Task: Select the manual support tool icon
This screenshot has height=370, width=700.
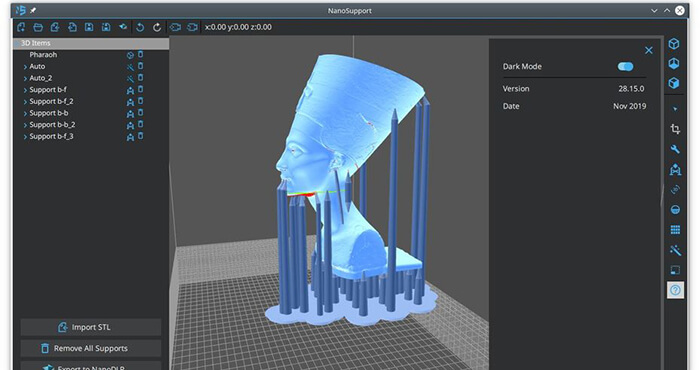Action: 675,169
